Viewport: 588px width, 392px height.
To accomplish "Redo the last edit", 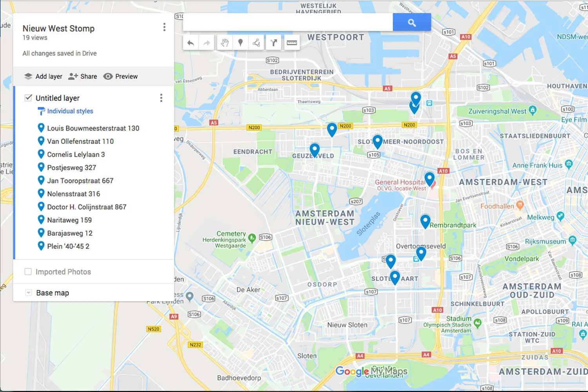I will [207, 43].
